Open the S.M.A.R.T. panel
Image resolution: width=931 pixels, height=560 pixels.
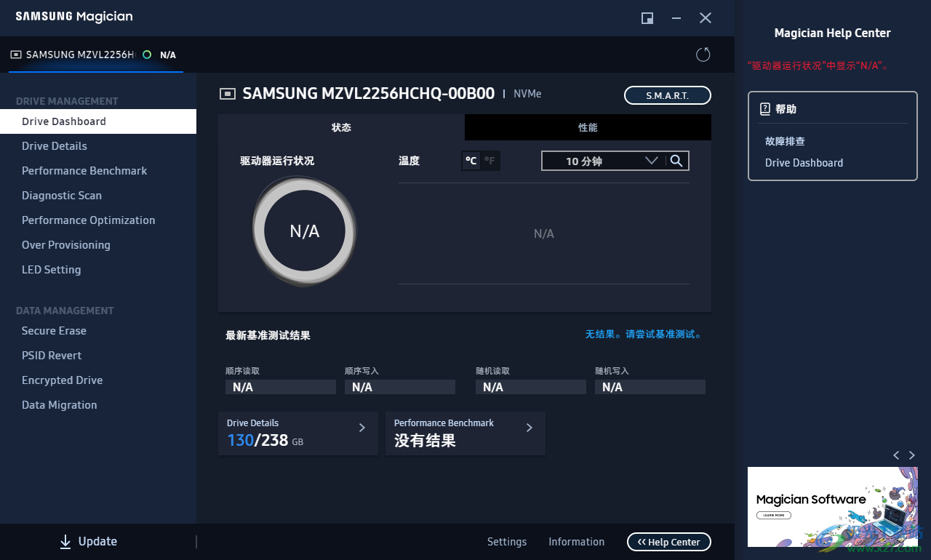point(667,95)
